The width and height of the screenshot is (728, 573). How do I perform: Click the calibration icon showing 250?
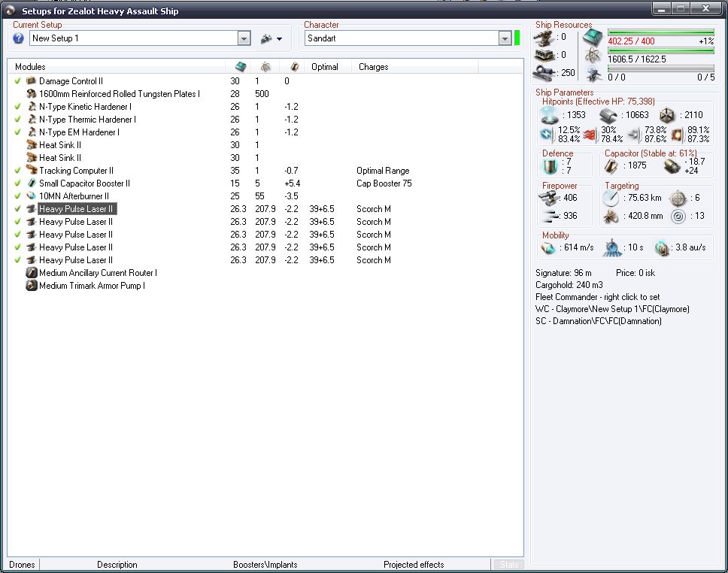pyautogui.click(x=543, y=72)
